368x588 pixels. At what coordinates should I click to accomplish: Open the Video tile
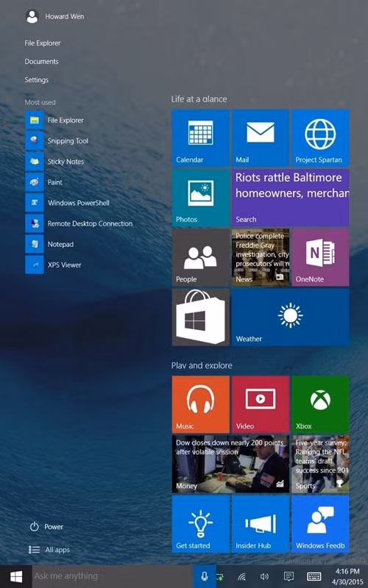pyautogui.click(x=261, y=405)
